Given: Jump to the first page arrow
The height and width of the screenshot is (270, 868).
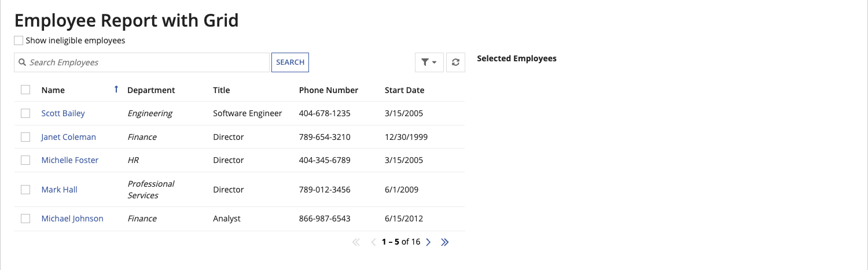Looking at the screenshot, I should (356, 242).
